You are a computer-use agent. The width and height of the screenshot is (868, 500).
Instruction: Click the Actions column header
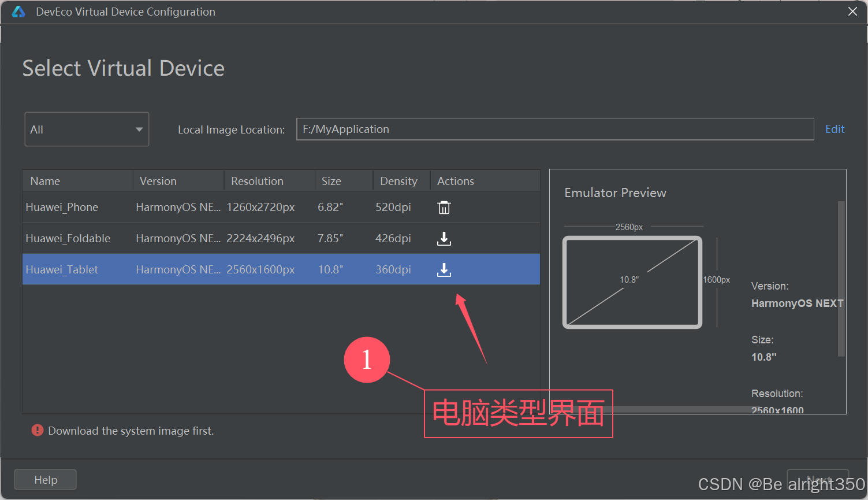(x=485, y=181)
